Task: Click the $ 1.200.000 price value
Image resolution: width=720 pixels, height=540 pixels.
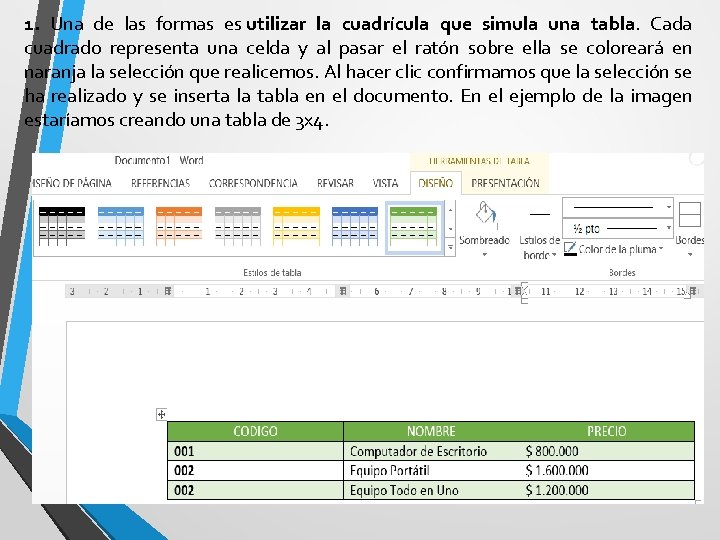Action: (x=557, y=490)
